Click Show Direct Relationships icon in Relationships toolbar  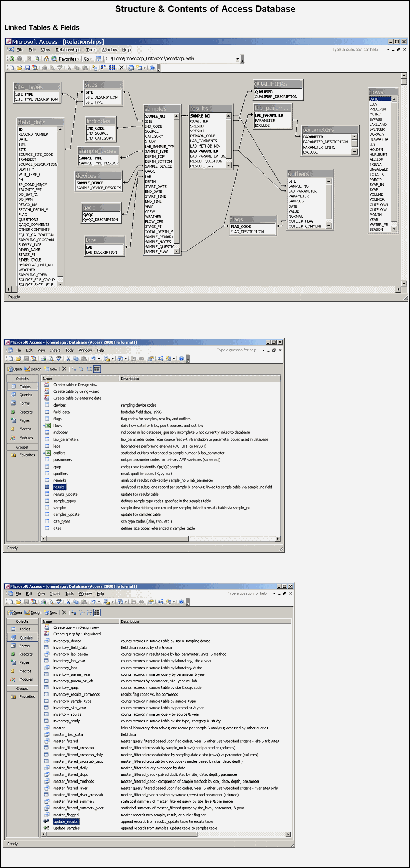coord(103,68)
